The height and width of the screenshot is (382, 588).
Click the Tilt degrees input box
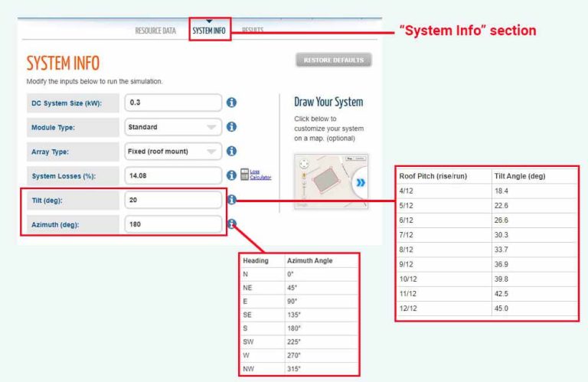(172, 201)
